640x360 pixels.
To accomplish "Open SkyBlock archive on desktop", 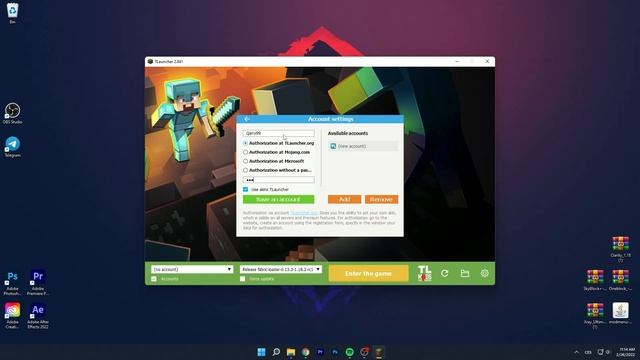I will tap(595, 280).
